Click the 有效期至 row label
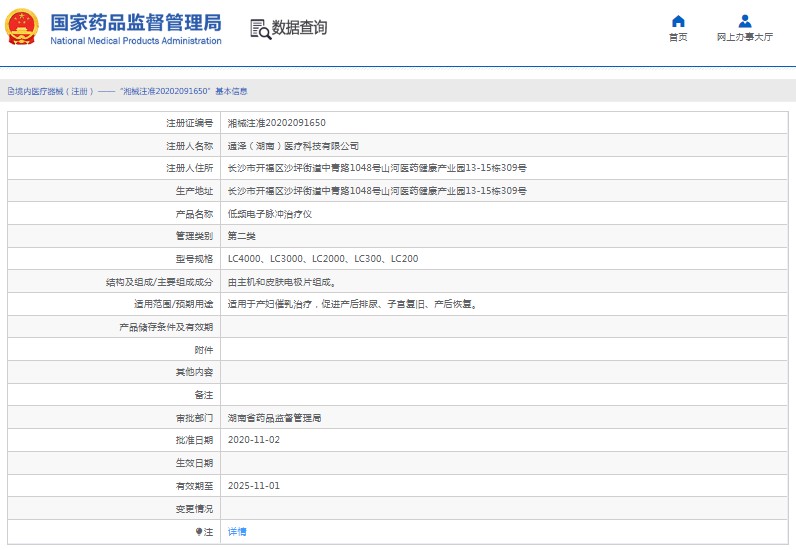This screenshot has width=796, height=550. [x=194, y=486]
